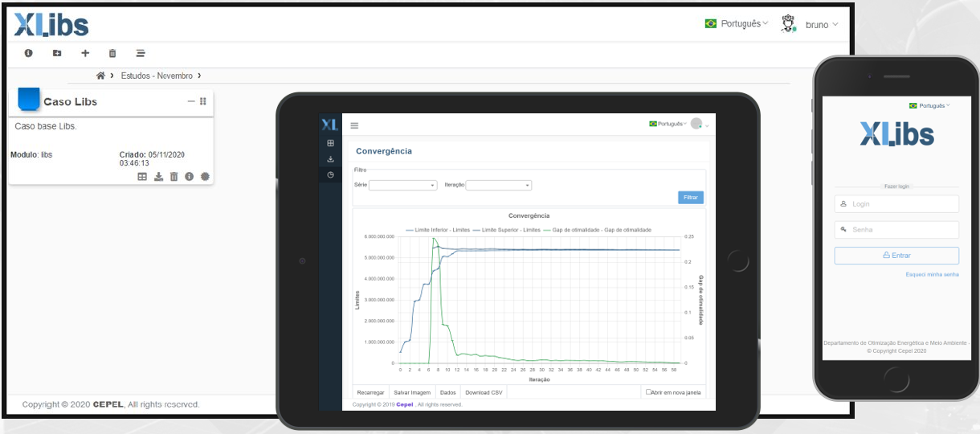Expand the bruno user menu

click(x=821, y=25)
